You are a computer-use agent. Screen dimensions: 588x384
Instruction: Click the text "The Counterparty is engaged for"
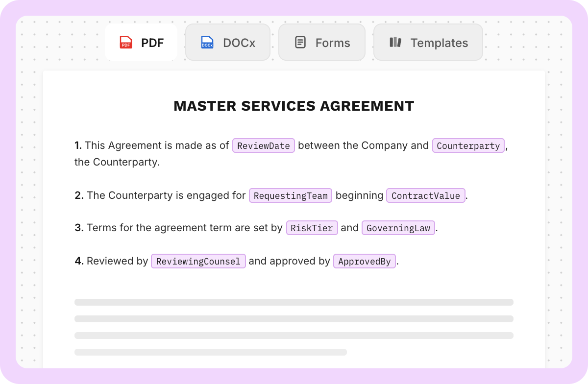coord(166,195)
